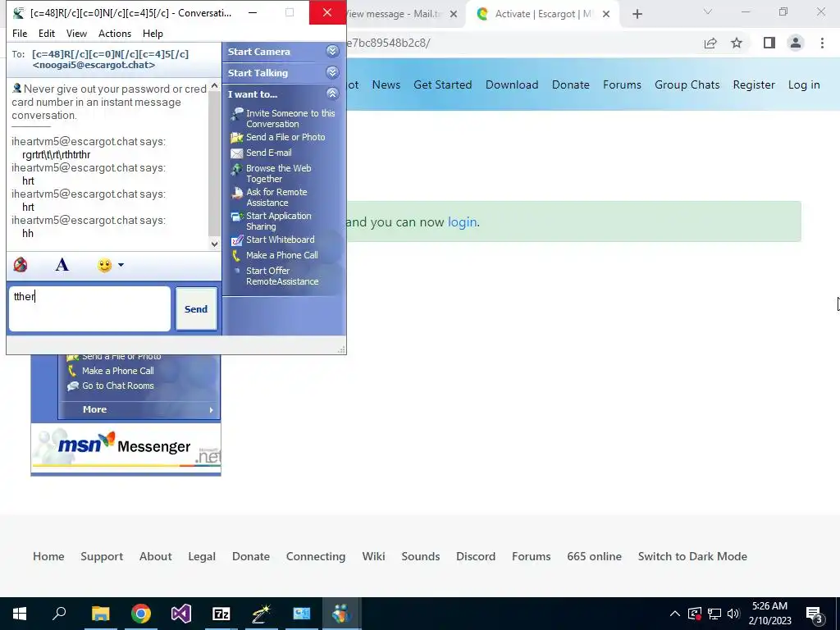Click the MSN Messenger banner
The width and height of the screenshot is (840, 630).
click(126, 447)
